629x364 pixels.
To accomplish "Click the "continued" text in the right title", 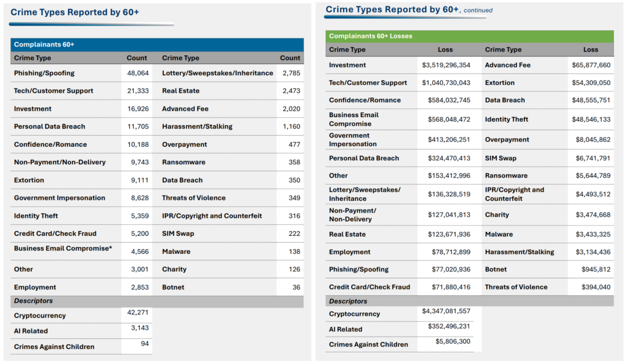I will [478, 10].
